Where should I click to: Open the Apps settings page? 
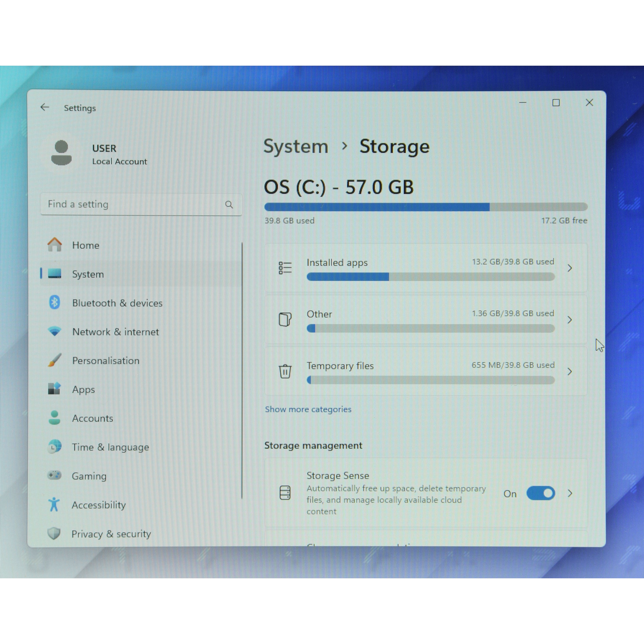[x=141, y=389]
